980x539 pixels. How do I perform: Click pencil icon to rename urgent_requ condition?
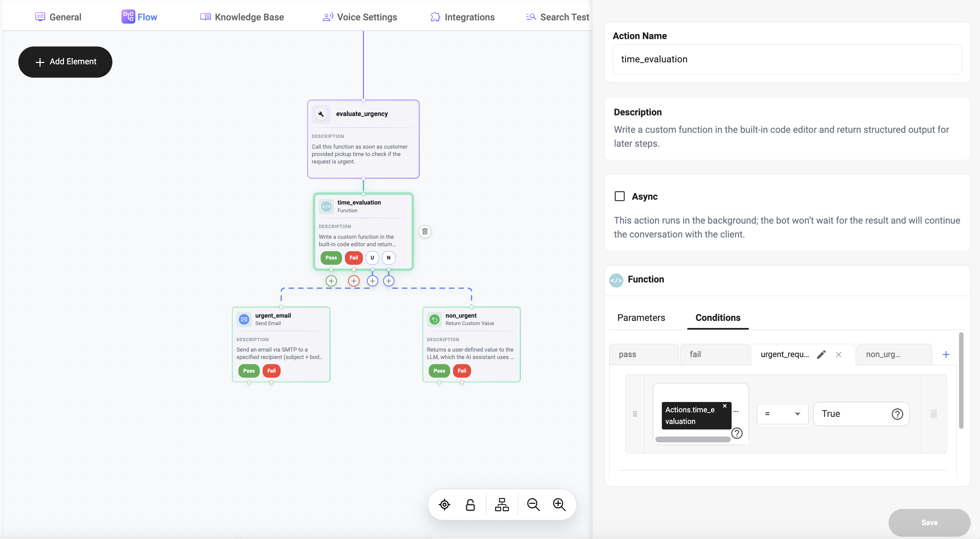click(821, 354)
